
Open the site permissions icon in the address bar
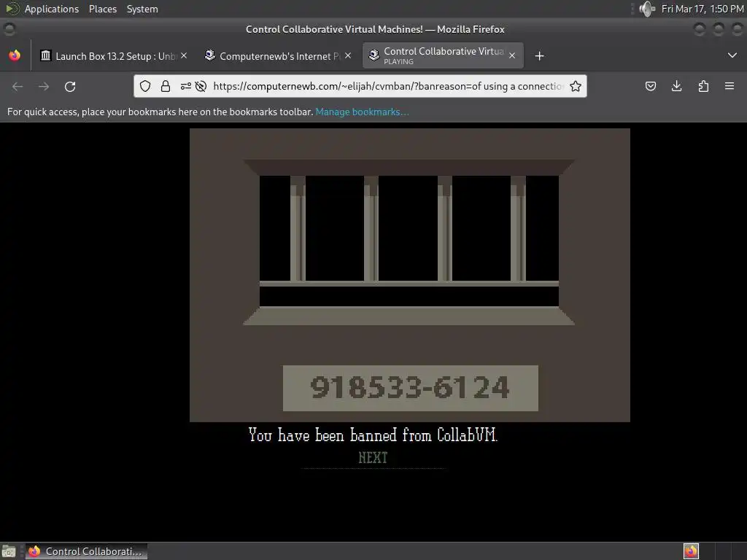pos(186,86)
